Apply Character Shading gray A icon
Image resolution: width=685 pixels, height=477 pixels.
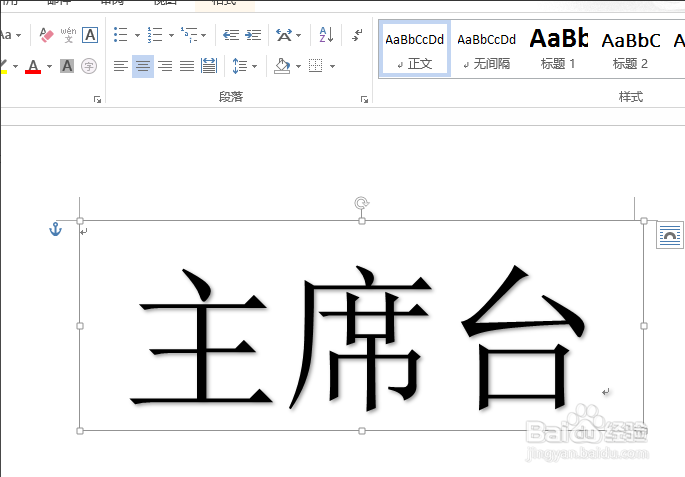[x=67, y=66]
